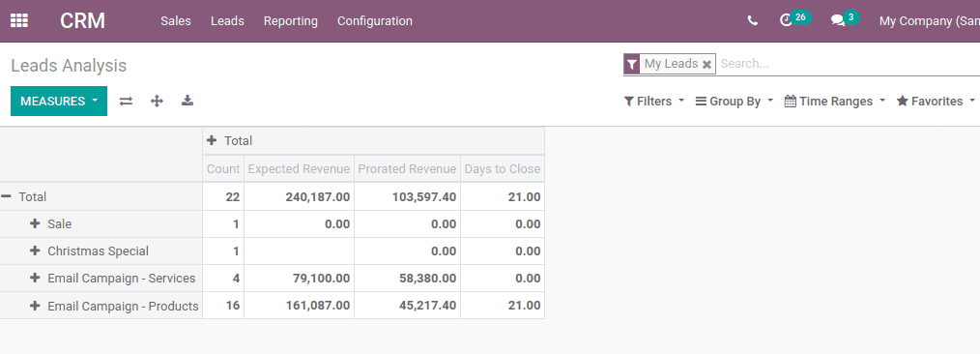Open the Filters dropdown

[x=654, y=101]
